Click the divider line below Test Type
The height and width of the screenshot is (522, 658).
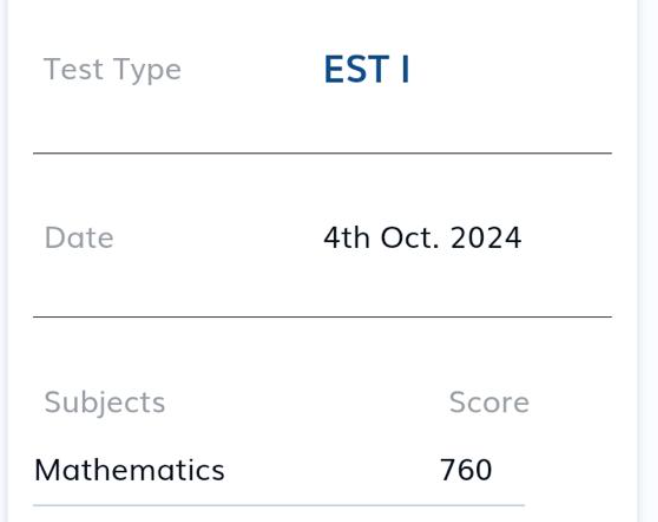click(322, 154)
